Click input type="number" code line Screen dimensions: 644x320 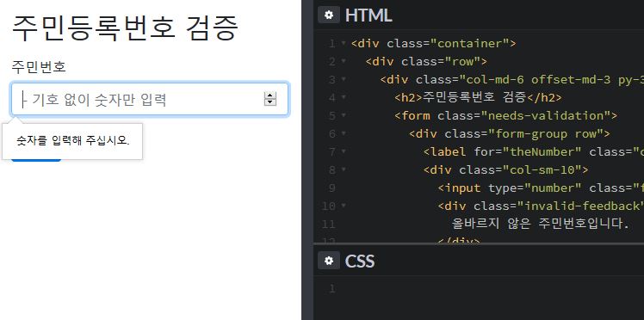[x=541, y=188]
